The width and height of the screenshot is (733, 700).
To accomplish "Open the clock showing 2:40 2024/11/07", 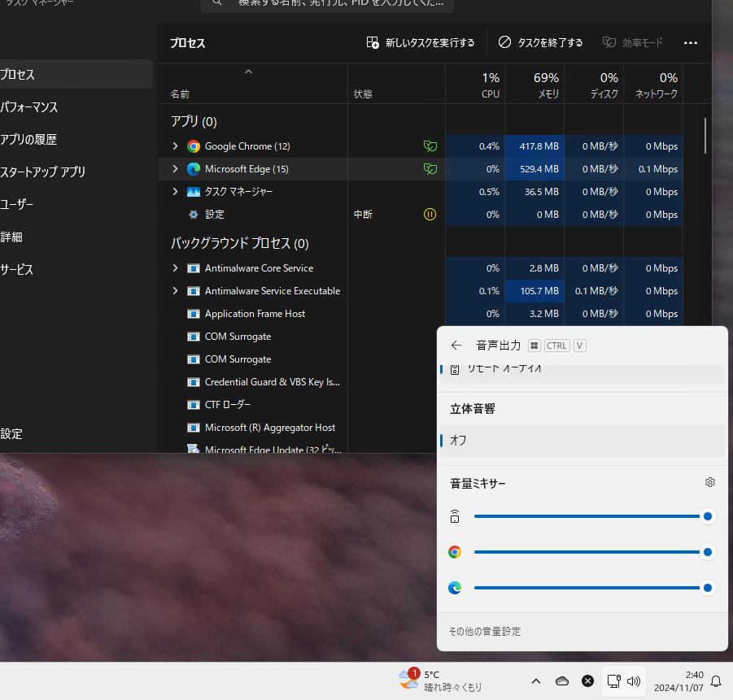I will tap(678, 681).
